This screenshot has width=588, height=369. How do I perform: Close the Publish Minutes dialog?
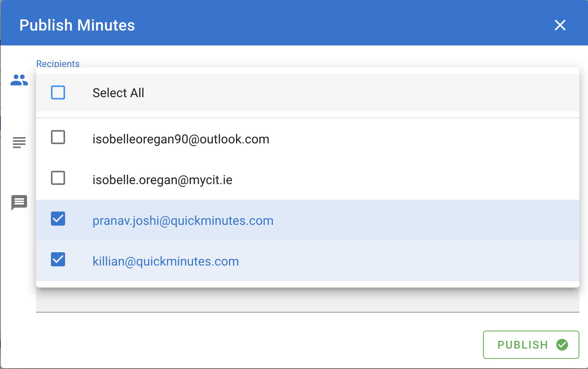point(560,25)
